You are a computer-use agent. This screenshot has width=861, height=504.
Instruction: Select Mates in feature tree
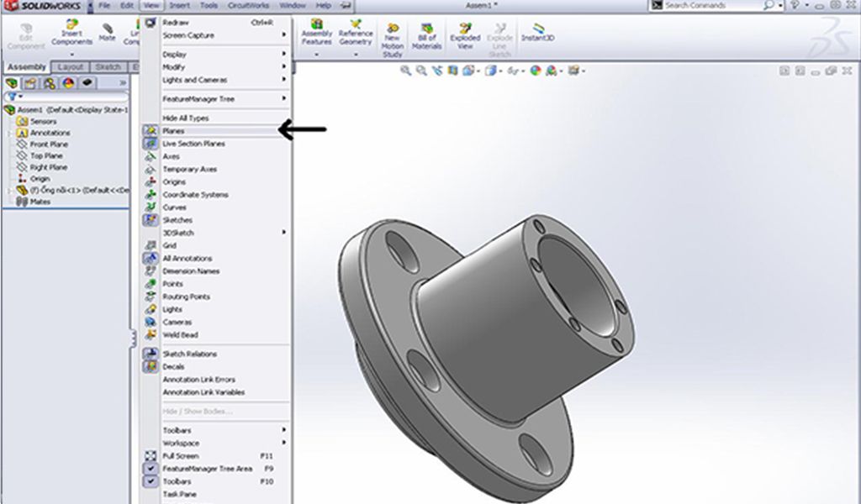coord(40,202)
